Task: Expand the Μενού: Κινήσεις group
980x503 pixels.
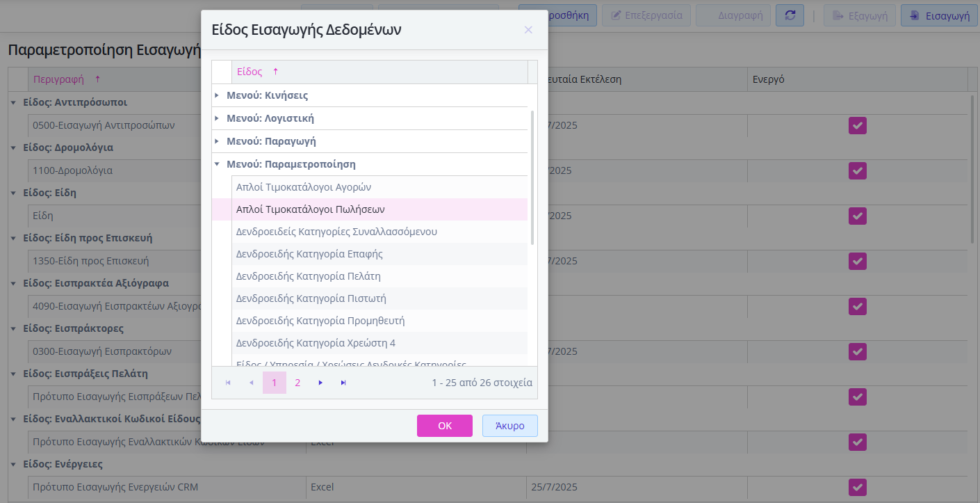Action: (217, 95)
